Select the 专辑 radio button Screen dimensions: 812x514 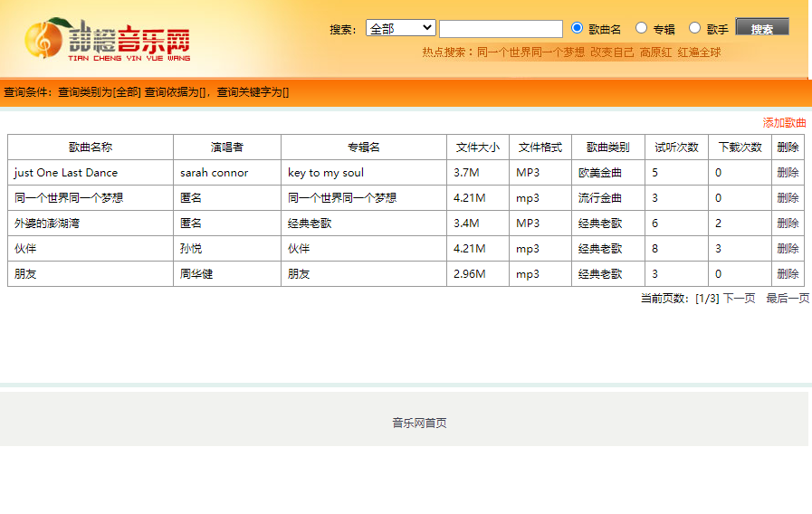click(x=642, y=28)
